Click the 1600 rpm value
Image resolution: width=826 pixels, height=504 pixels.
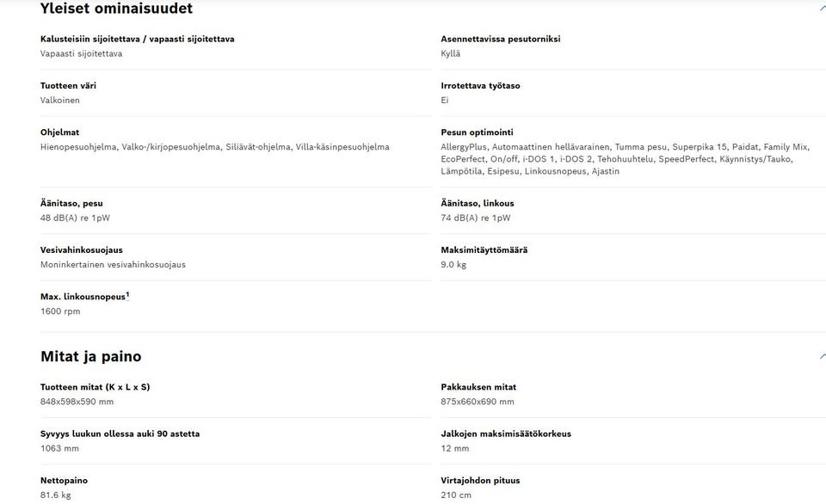[60, 311]
